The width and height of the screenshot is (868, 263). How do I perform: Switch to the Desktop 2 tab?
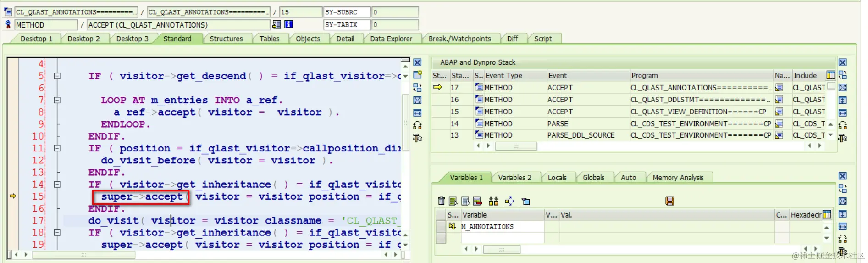[x=83, y=39]
